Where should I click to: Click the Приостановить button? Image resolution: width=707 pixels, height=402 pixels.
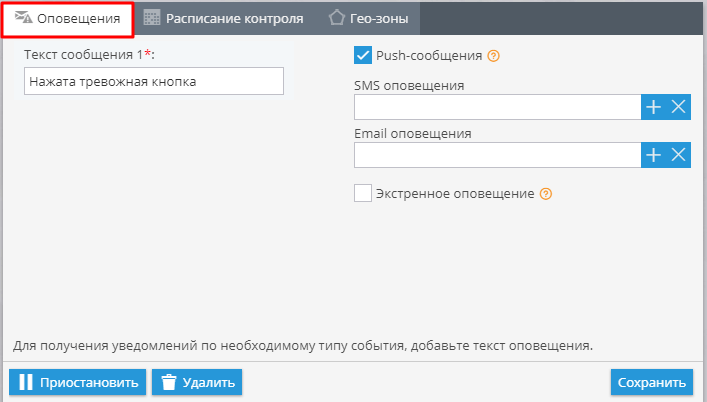coord(78,382)
